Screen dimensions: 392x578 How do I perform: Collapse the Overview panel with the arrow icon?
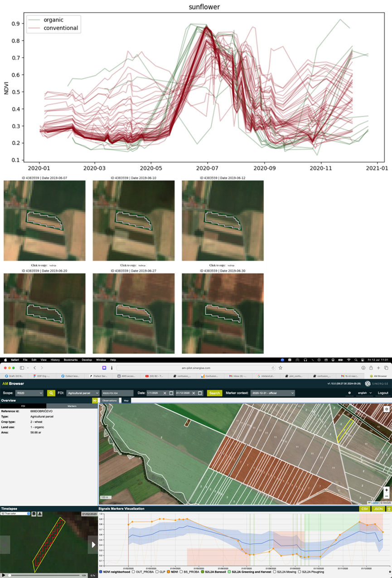pyautogui.click(x=95, y=401)
